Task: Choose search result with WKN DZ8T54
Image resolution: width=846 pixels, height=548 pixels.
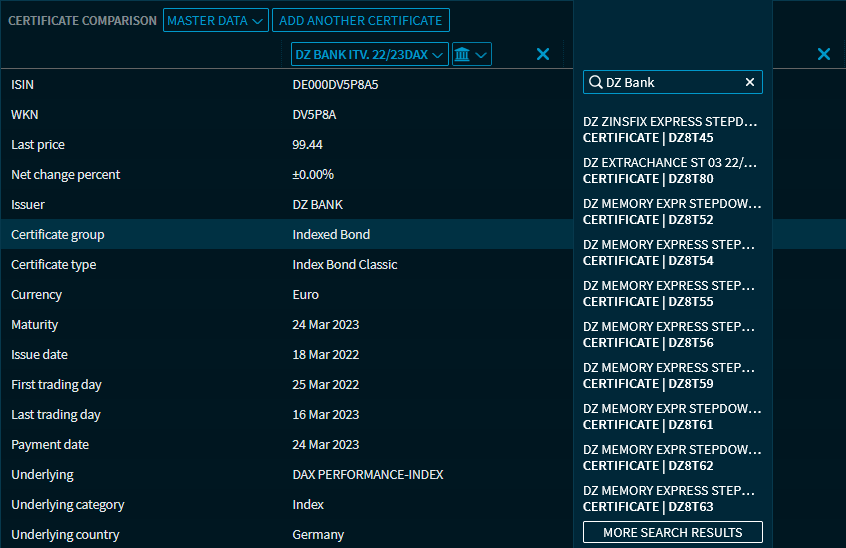Action: point(670,253)
